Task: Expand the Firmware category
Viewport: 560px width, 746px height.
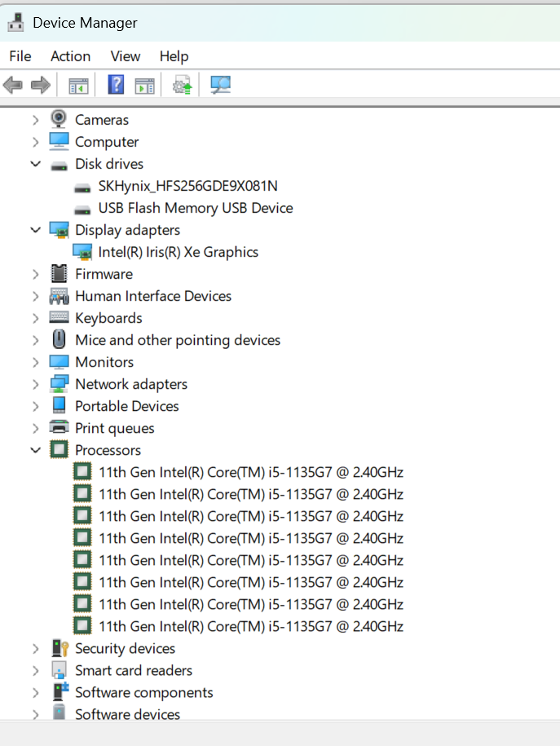Action: click(x=36, y=274)
